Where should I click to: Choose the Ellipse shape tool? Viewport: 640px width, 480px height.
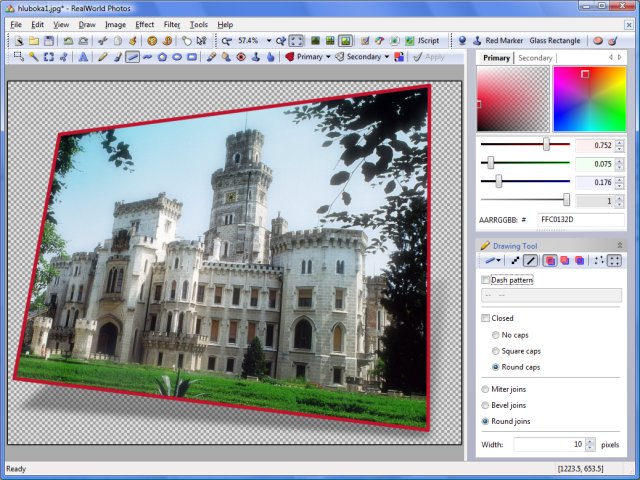tap(177, 57)
